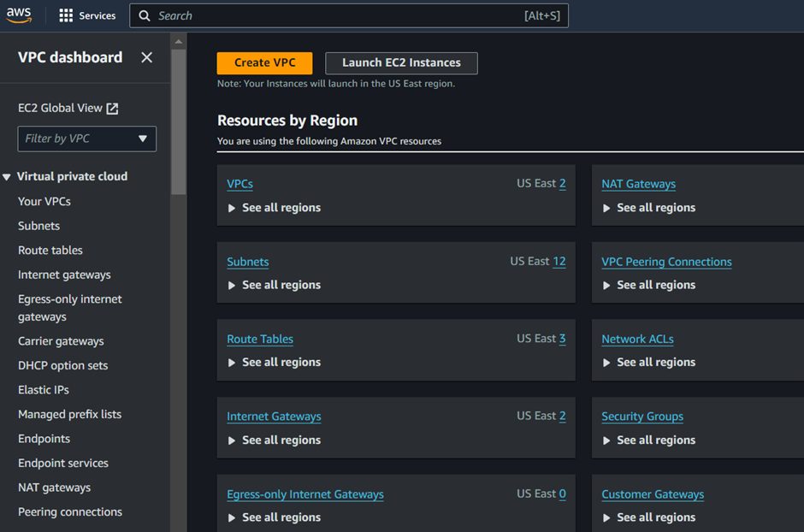
Task: Select Endpoints in the sidebar
Action: [x=44, y=439]
